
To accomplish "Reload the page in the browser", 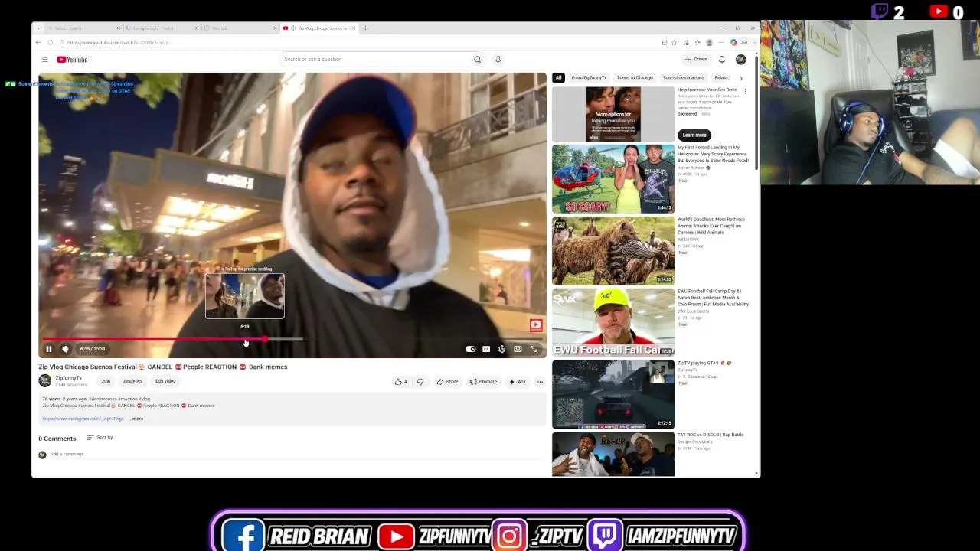I will [51, 42].
